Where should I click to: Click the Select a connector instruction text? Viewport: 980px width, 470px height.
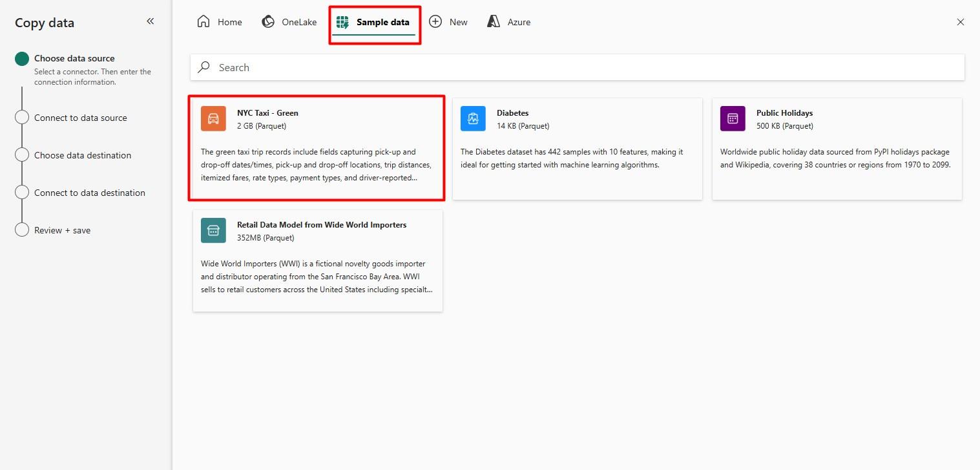(92, 77)
